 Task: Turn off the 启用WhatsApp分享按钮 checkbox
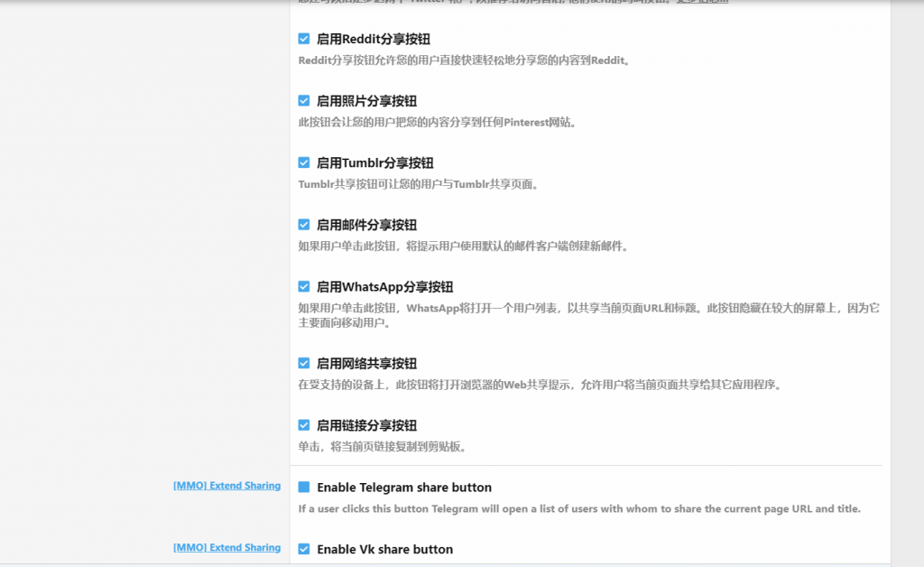pyautogui.click(x=304, y=286)
